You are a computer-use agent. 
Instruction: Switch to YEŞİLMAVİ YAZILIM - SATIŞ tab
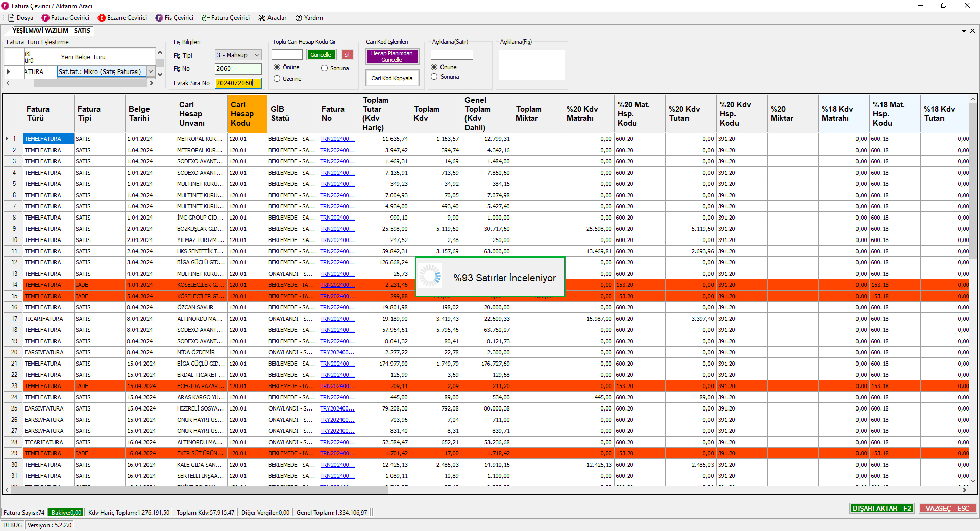tap(51, 31)
